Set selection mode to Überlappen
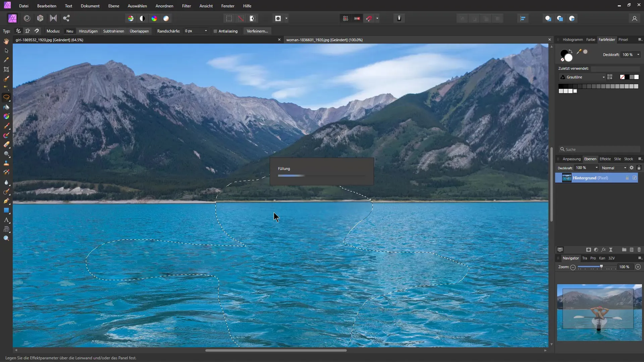Screen dimensions: 644x362 (x=139, y=31)
